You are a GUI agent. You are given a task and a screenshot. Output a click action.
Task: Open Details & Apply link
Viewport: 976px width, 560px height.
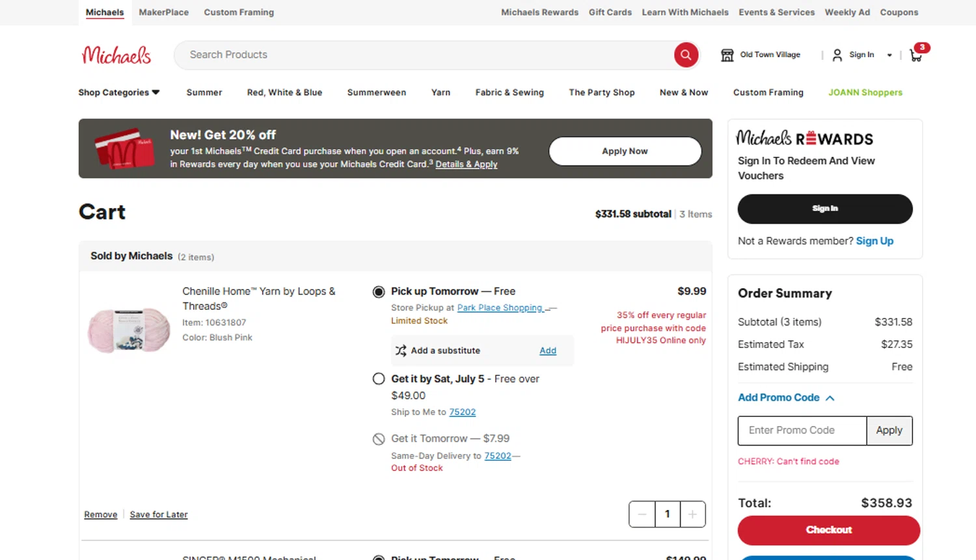[467, 165]
